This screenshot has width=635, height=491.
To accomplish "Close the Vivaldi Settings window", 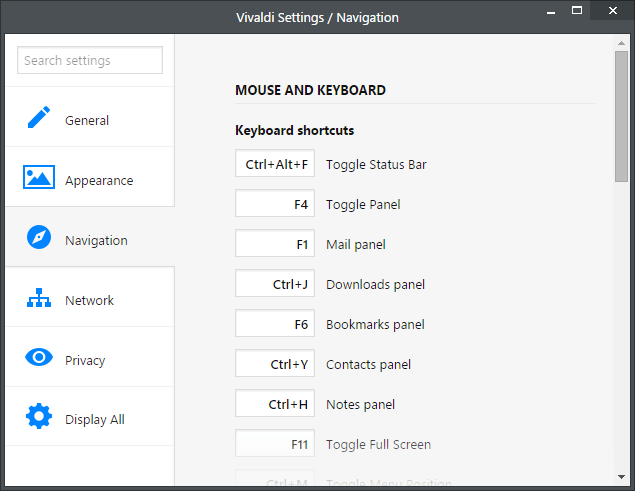I will pyautogui.click(x=613, y=11).
